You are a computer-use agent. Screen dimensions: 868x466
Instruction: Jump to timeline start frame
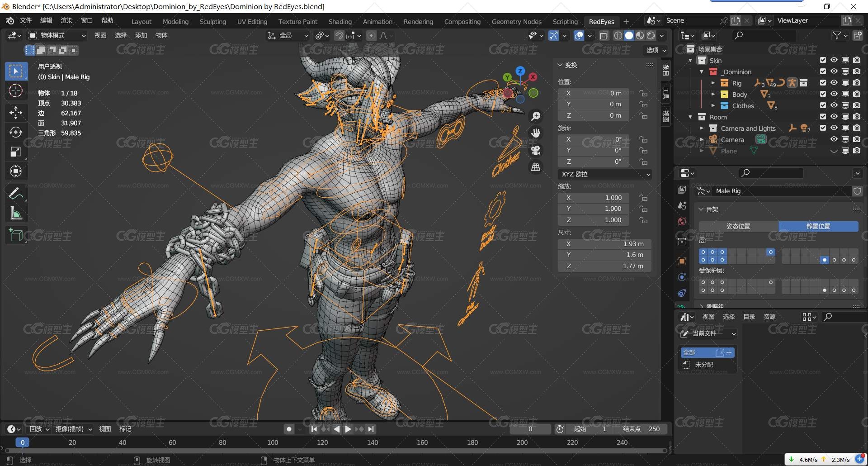[x=314, y=429]
